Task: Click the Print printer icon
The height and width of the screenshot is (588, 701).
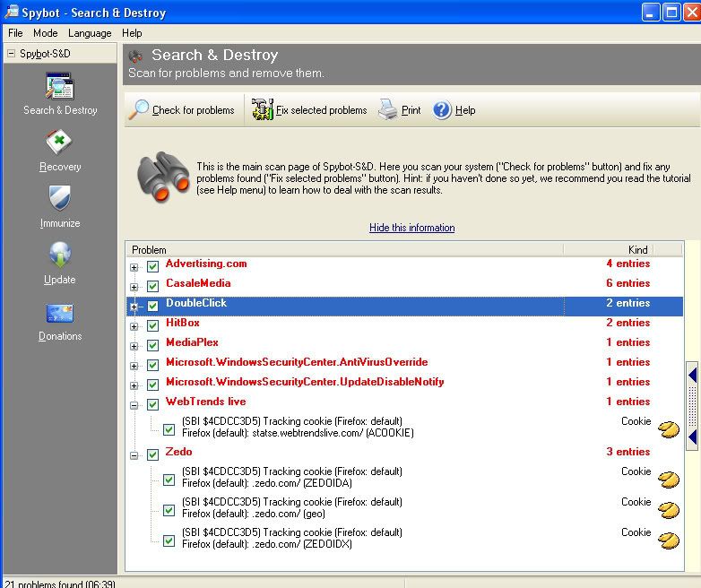Action: coord(387,109)
